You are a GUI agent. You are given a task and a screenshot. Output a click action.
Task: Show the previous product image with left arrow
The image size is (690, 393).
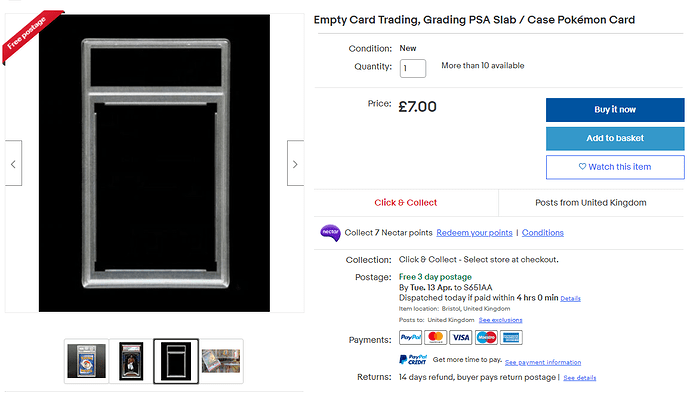coord(13,163)
